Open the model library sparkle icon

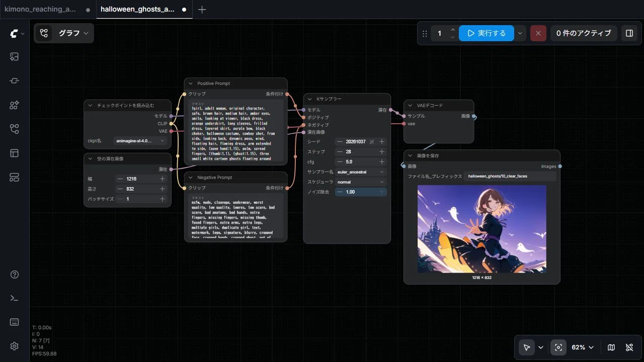tap(15, 105)
